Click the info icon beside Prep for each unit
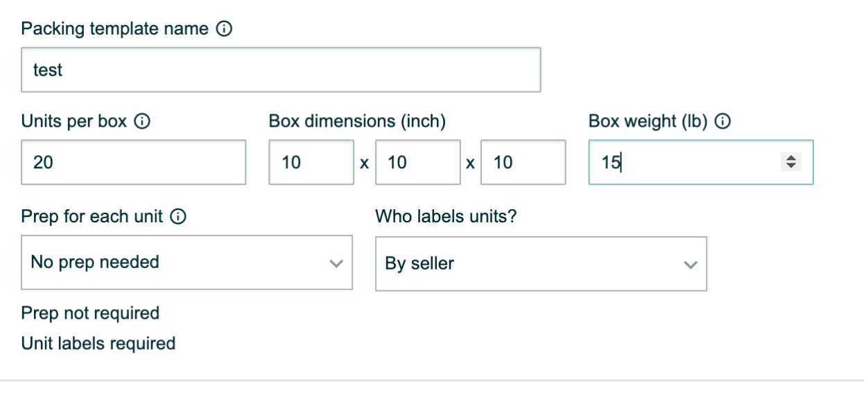The image size is (868, 399). [178, 217]
